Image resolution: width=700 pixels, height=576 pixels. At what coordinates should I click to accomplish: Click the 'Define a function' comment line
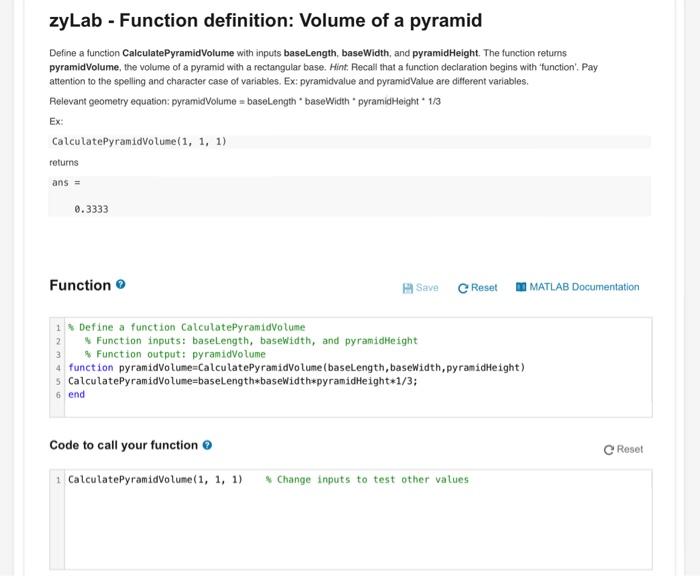pos(190,327)
